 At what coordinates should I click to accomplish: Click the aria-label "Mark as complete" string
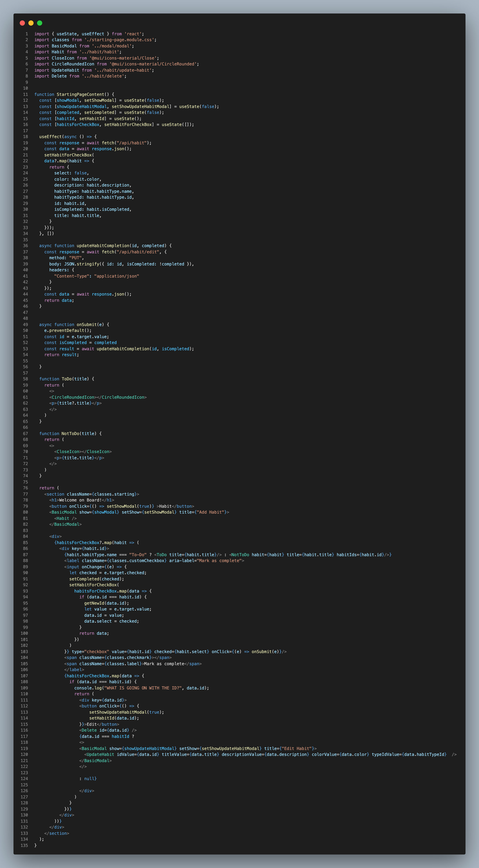[x=219, y=561]
